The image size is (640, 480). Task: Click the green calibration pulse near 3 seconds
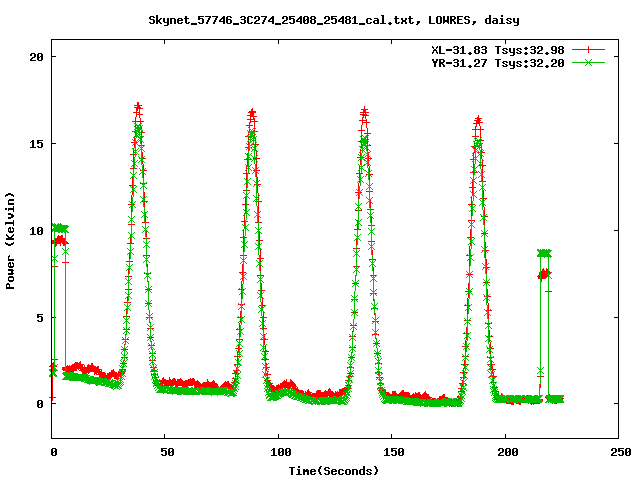(x=60, y=228)
